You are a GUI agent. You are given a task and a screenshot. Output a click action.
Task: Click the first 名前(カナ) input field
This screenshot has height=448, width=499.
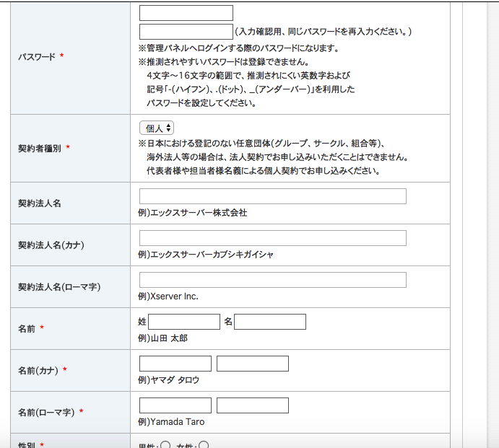pyautogui.click(x=175, y=364)
